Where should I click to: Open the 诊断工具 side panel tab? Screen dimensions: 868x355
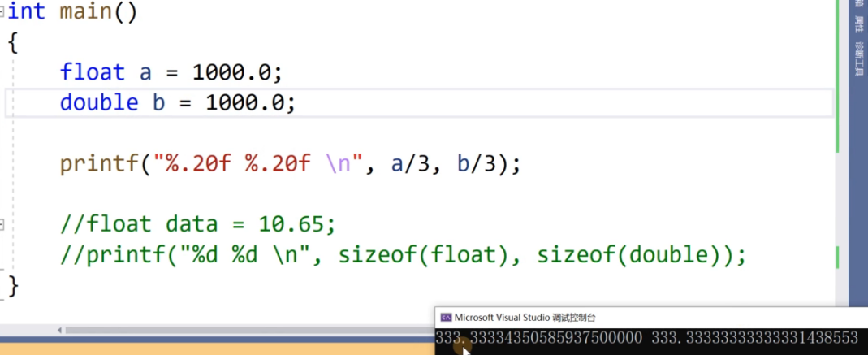click(858, 58)
